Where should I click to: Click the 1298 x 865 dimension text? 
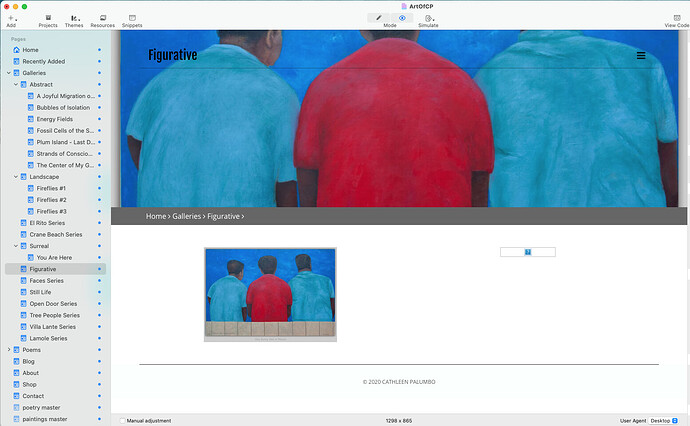pos(399,421)
